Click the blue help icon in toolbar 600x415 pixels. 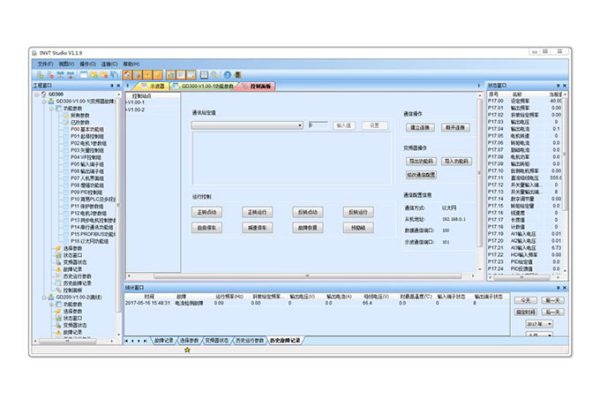coord(226,74)
